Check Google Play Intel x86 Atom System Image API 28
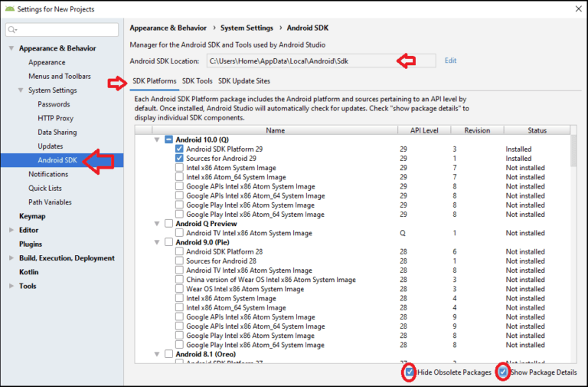Viewport: 588px width, 387px height. 179,335
